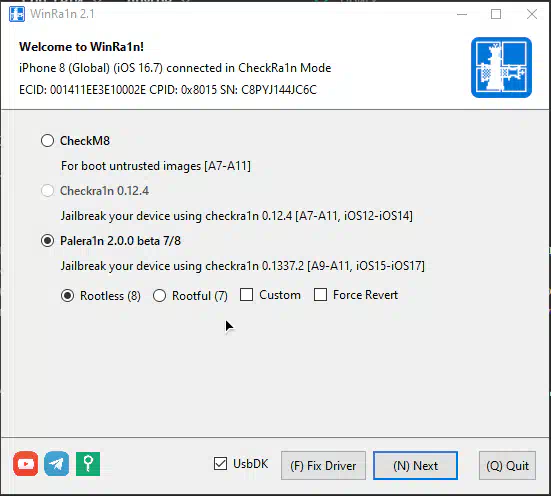Viewport: 551px width, 496px height.
Task: Choose the Rootful (7) mode
Action: [x=159, y=296]
